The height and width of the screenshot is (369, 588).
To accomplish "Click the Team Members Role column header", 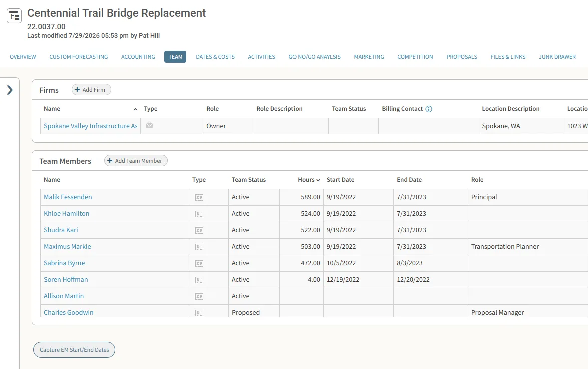I will 477,180.
